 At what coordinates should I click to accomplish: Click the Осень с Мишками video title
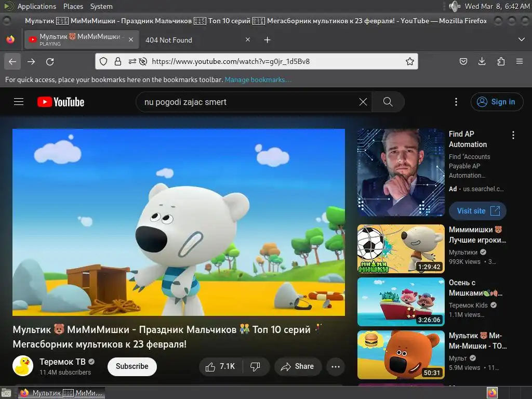coord(476,288)
